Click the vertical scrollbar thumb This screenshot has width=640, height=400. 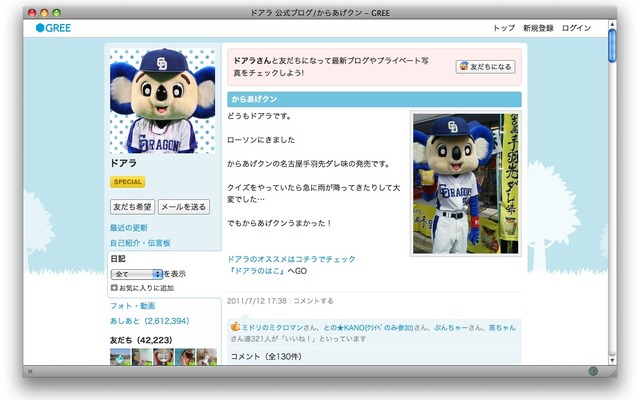612,46
